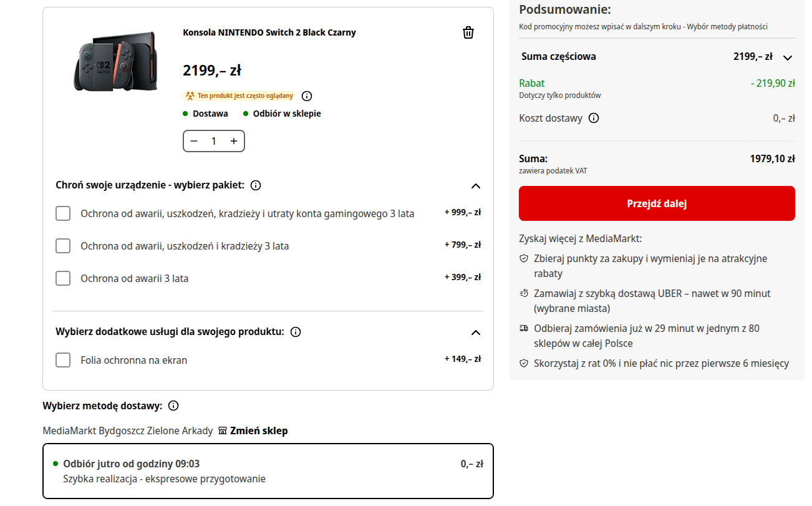Open the Nintendo Switch 2 product image

[115, 61]
